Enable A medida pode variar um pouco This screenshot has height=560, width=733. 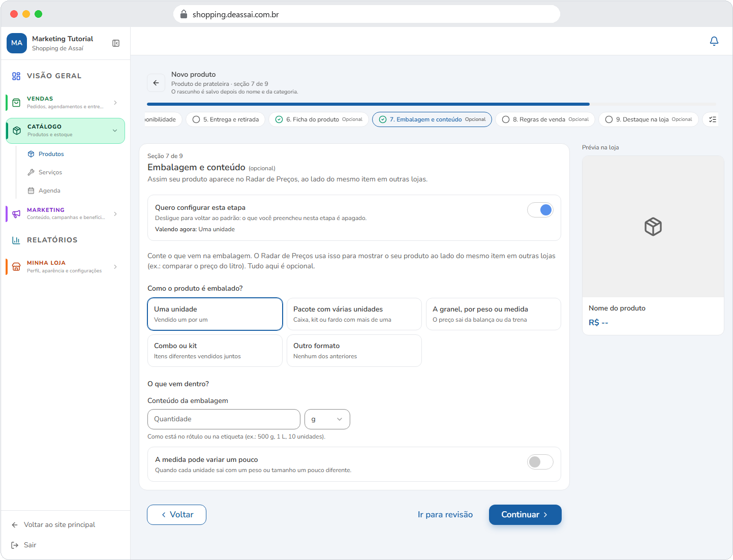click(540, 462)
